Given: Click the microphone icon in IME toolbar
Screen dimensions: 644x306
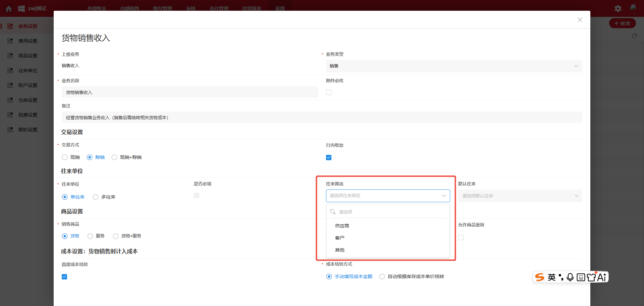Looking at the screenshot, I should tap(570, 277).
